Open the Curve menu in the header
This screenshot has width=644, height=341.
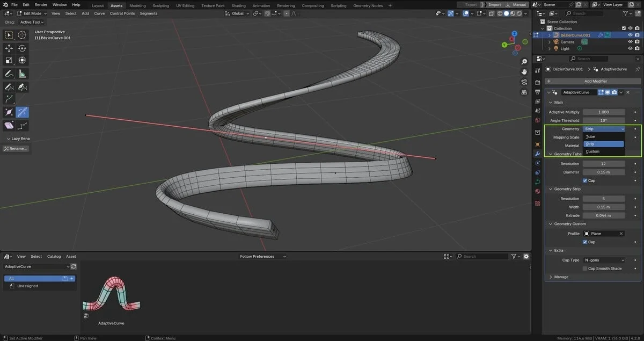99,13
